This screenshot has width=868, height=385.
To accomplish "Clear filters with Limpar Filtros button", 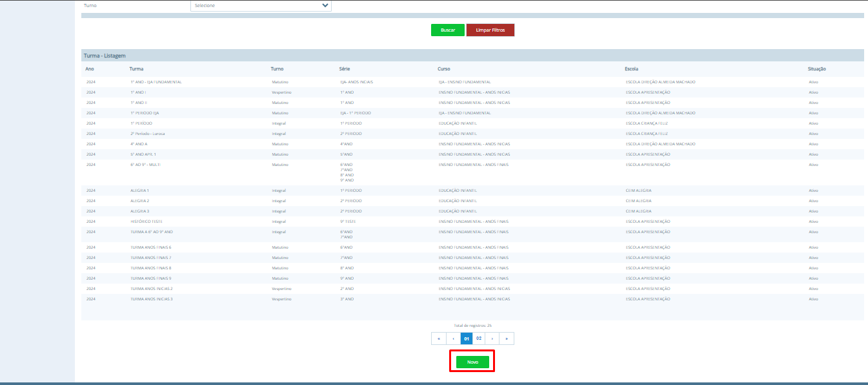I will [490, 30].
